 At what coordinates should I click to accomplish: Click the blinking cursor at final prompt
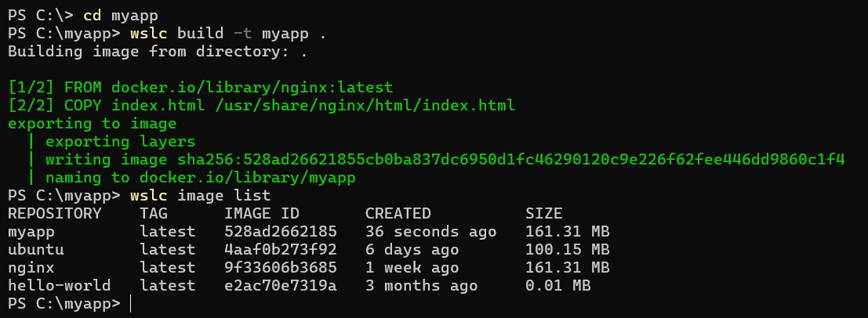(131, 304)
